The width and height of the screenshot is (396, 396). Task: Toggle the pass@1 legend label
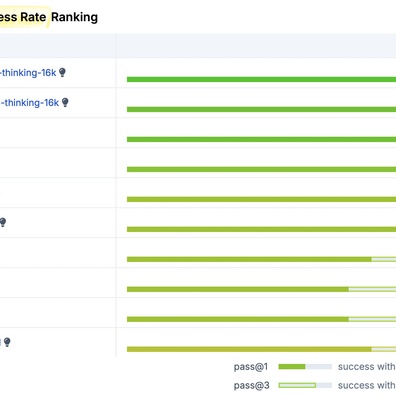tap(251, 367)
